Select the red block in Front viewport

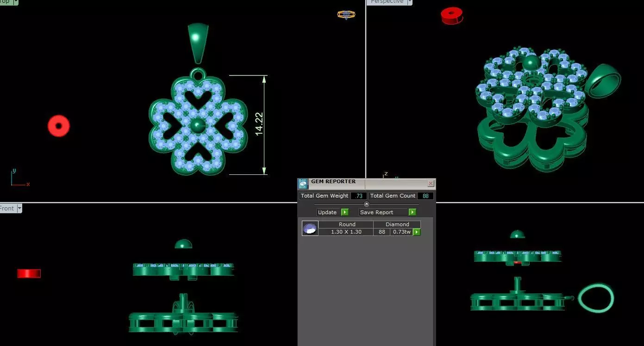pos(29,273)
